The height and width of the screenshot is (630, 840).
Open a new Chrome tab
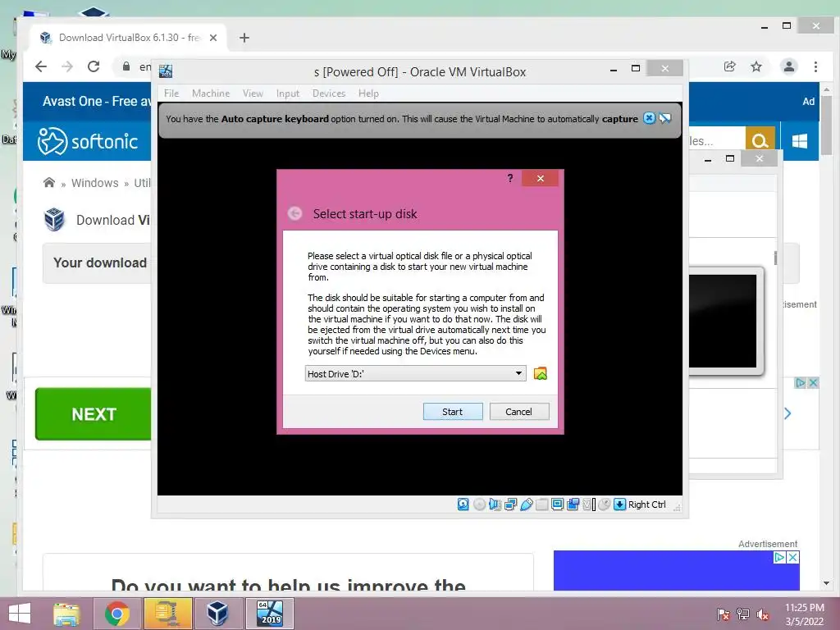point(244,38)
